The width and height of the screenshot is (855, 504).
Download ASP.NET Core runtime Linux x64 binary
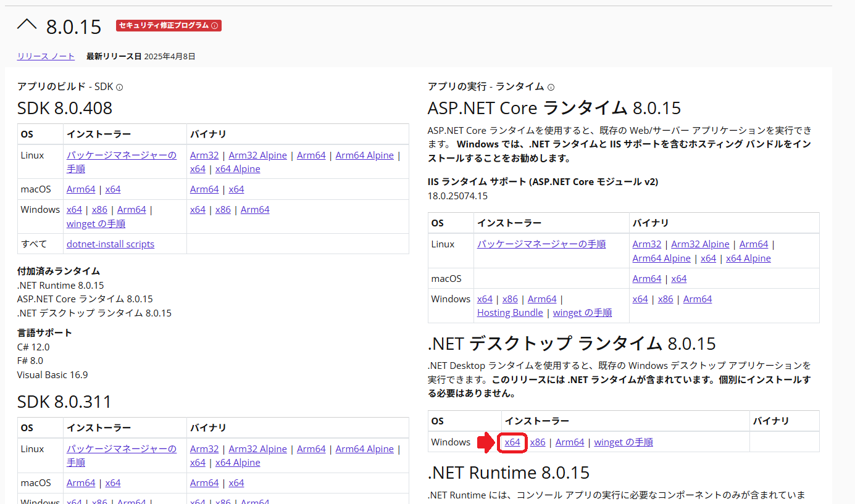(708, 258)
